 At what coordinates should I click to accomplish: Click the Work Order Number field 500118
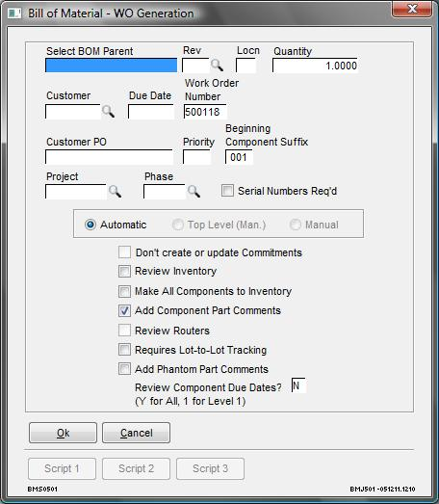point(205,112)
